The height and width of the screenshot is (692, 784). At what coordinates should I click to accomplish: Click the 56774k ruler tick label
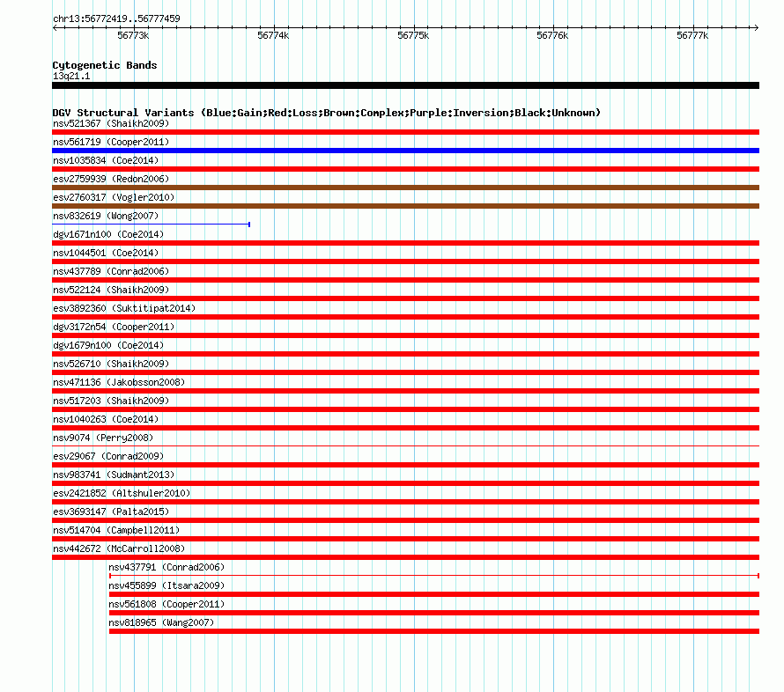click(x=273, y=35)
